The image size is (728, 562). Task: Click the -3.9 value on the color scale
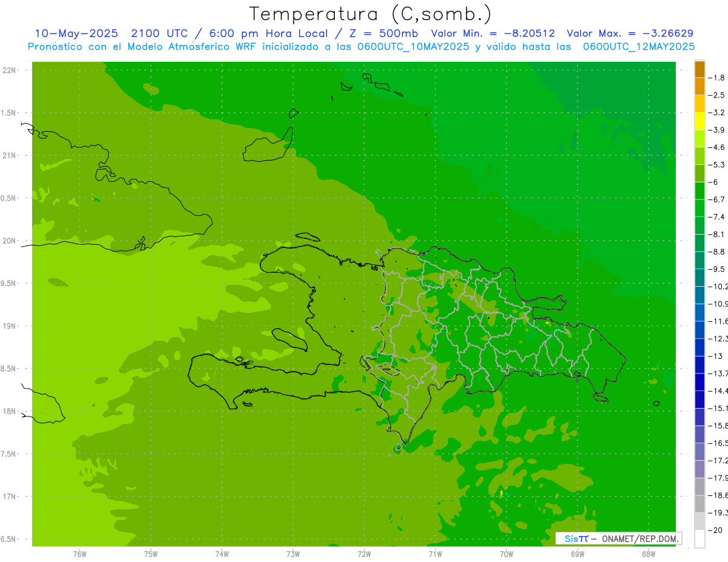tap(716, 130)
